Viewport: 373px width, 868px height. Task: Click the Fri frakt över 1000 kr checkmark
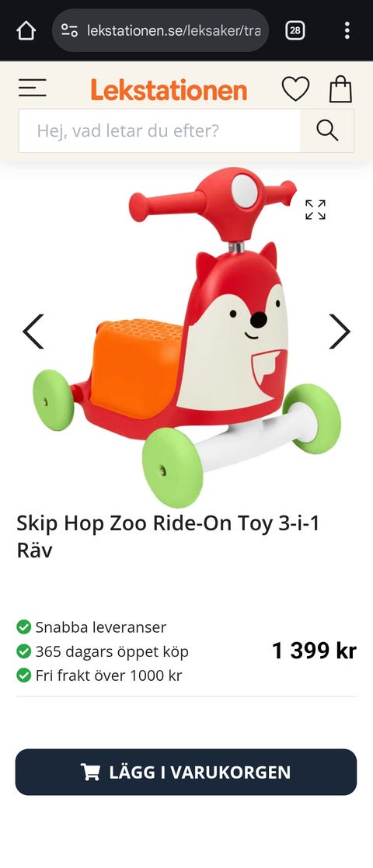[24, 675]
